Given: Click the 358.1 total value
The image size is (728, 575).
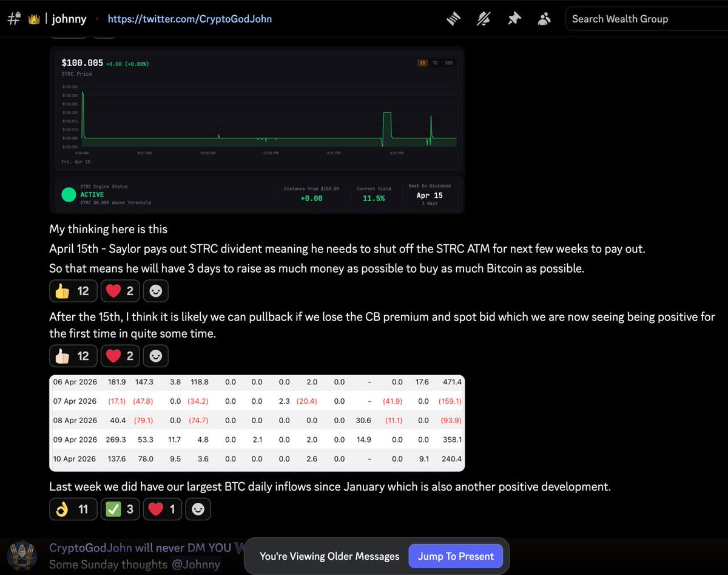Looking at the screenshot, I should click(452, 440).
